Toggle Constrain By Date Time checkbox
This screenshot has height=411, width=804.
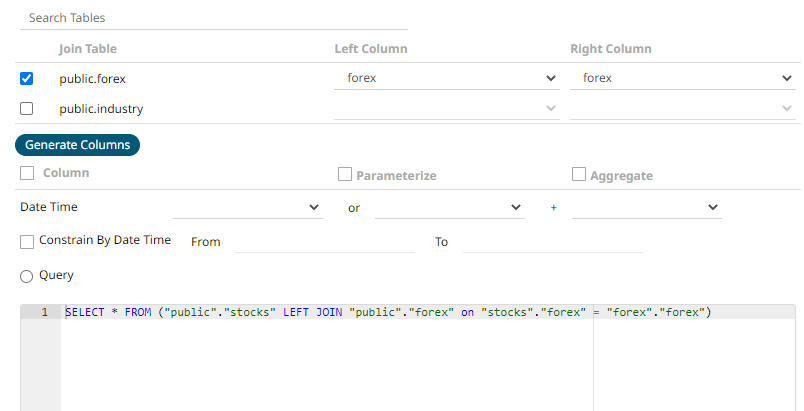pyautogui.click(x=27, y=241)
